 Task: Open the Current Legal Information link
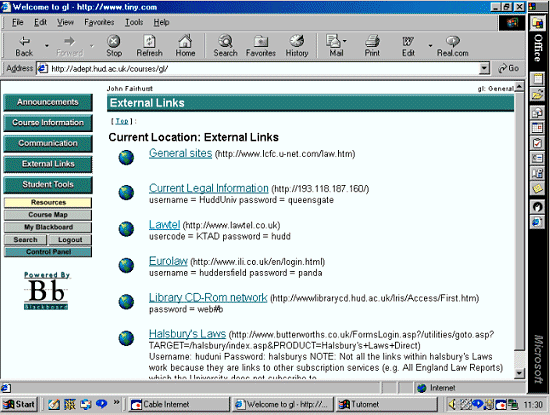[x=208, y=188]
